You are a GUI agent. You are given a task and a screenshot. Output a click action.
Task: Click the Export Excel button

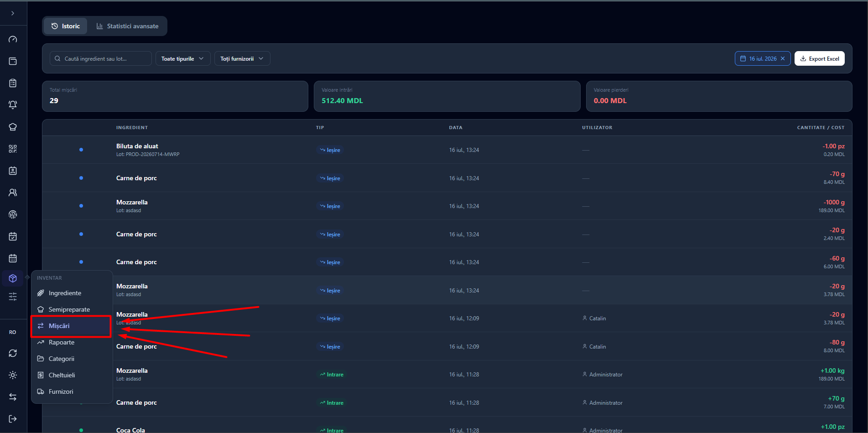[820, 58]
